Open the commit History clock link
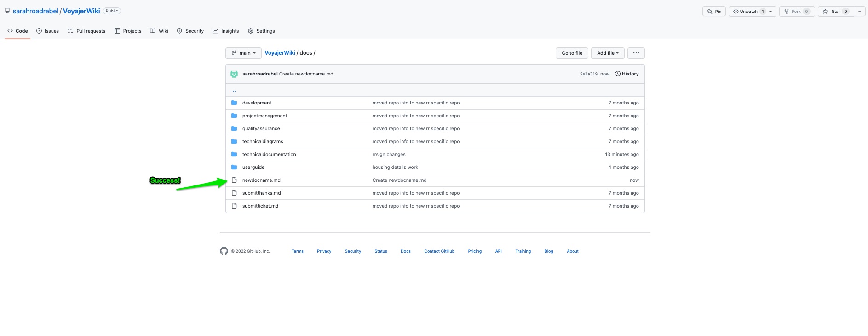868x336 pixels. tap(627, 74)
